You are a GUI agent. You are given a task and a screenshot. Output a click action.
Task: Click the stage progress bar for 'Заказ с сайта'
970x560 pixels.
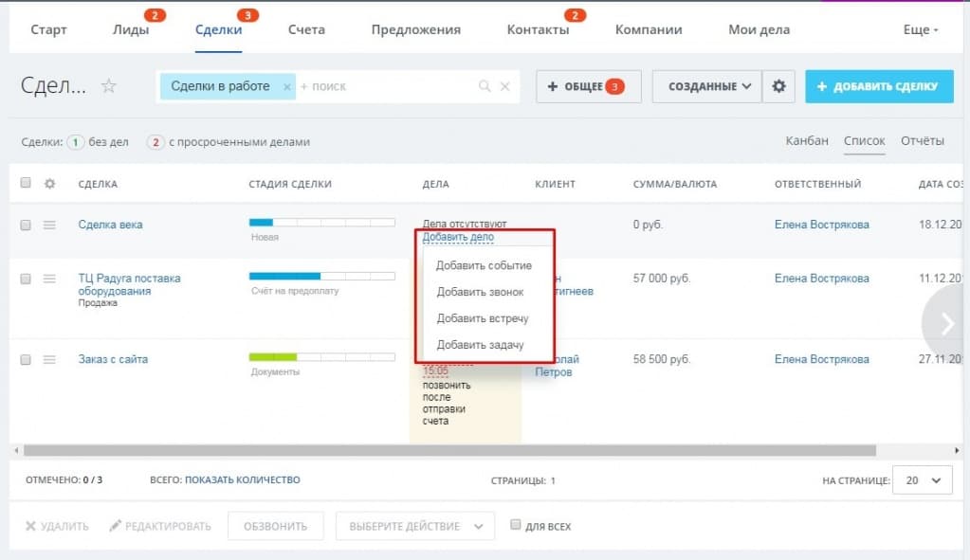tap(321, 357)
